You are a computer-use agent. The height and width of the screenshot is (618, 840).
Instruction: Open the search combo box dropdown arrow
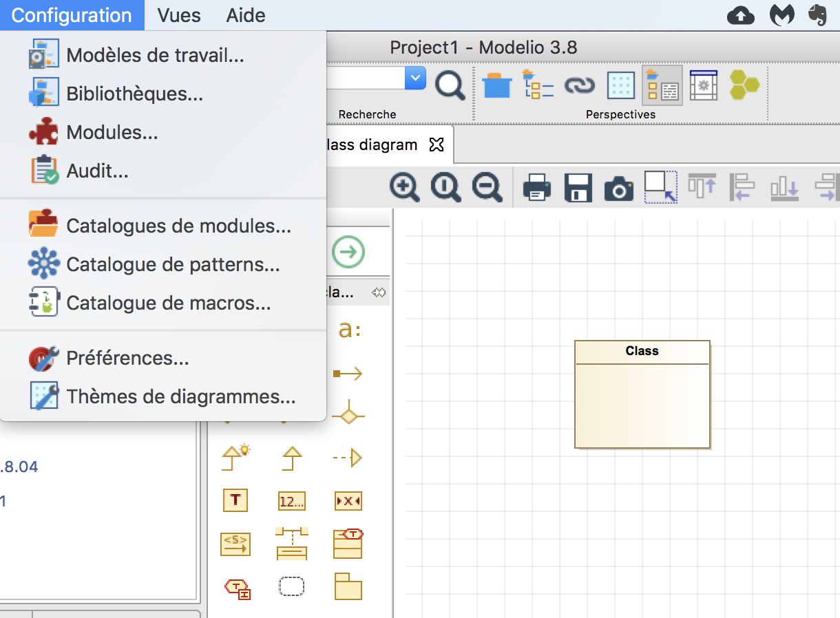click(x=415, y=78)
